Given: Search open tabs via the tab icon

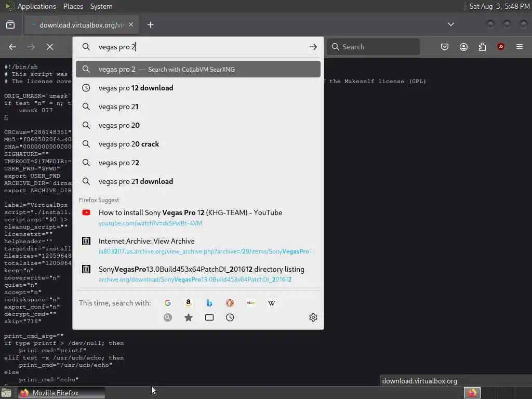Looking at the screenshot, I should pyautogui.click(x=209, y=317).
